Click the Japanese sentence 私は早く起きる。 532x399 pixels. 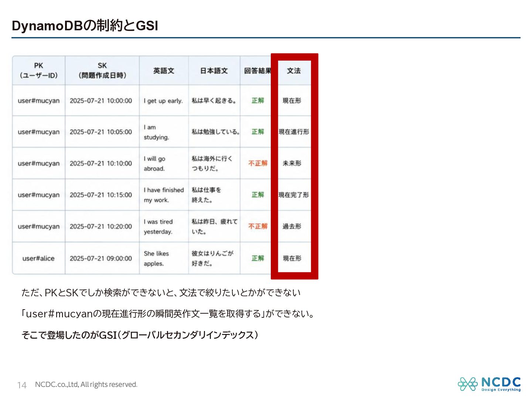[x=214, y=100]
